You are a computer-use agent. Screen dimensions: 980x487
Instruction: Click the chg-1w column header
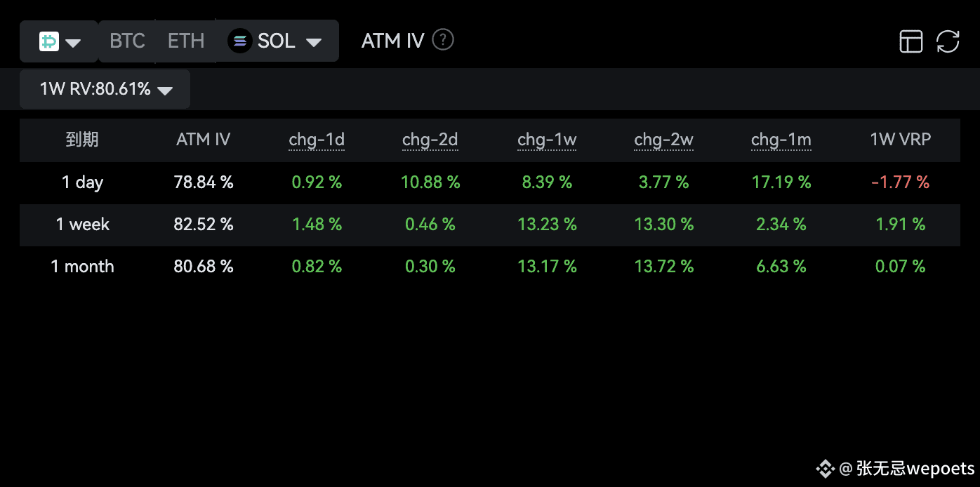pyautogui.click(x=547, y=140)
